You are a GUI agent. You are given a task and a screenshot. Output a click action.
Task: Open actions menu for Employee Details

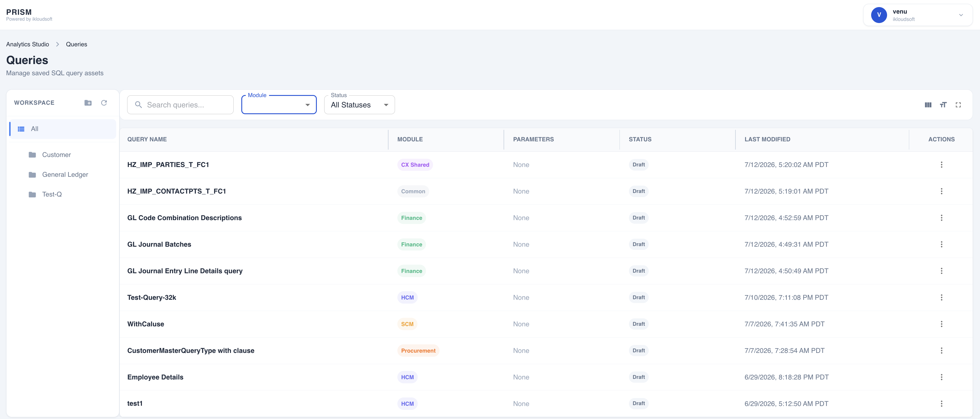tap(942, 377)
